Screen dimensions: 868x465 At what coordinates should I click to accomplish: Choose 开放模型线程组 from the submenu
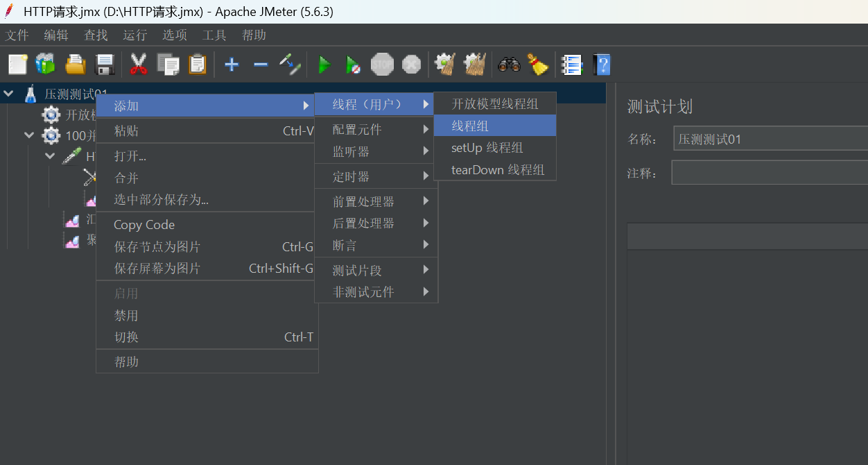pos(495,104)
